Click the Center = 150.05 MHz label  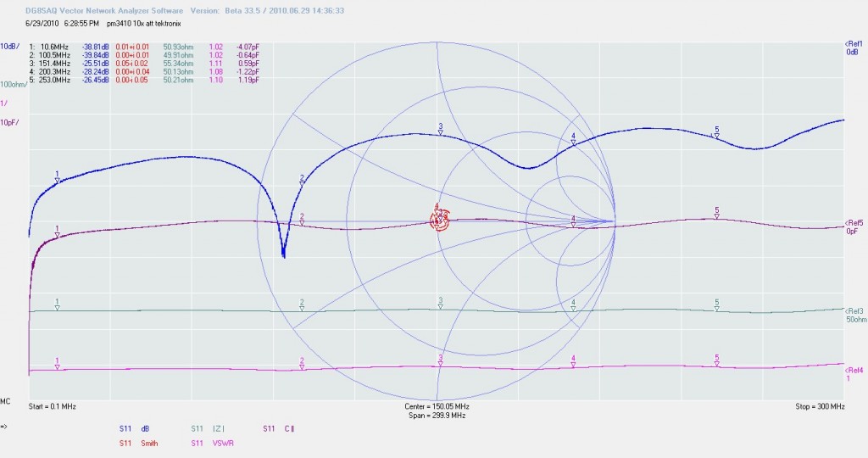coord(436,407)
